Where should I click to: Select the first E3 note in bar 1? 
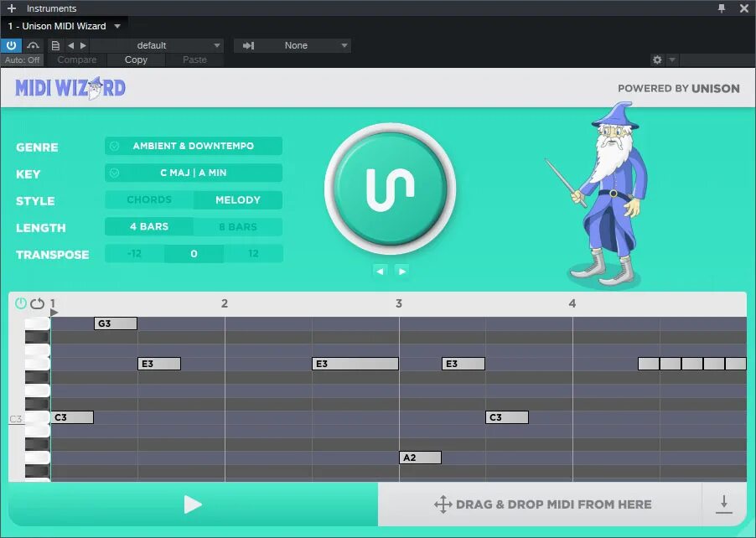[159, 364]
